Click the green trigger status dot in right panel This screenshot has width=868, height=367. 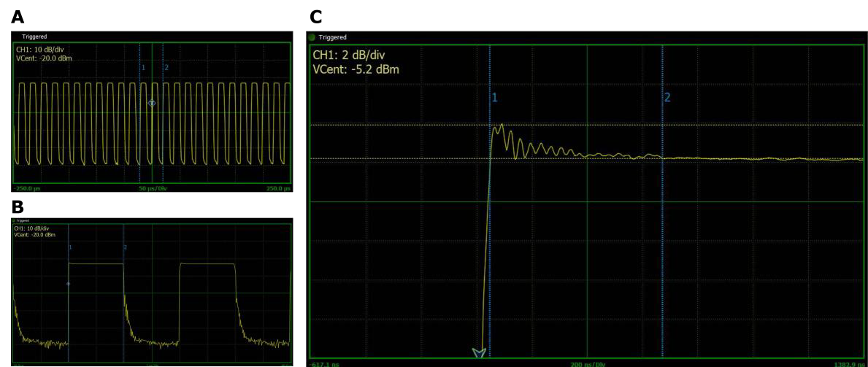tap(312, 37)
